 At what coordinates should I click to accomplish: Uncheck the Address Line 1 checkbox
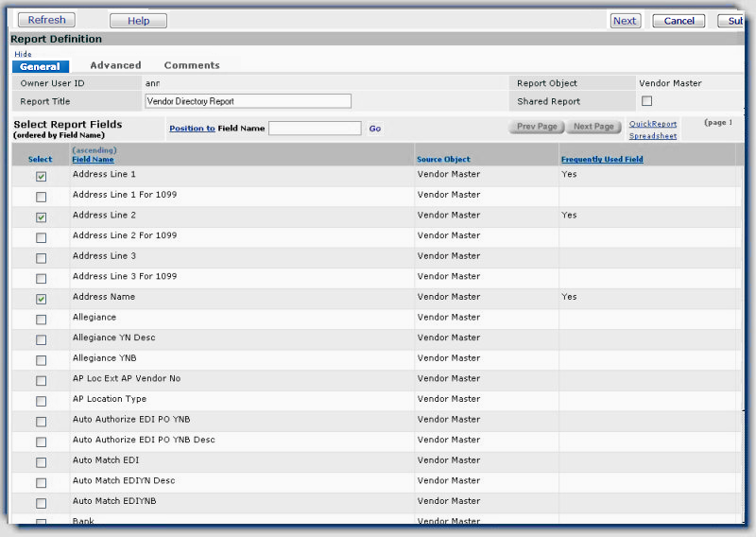point(41,177)
